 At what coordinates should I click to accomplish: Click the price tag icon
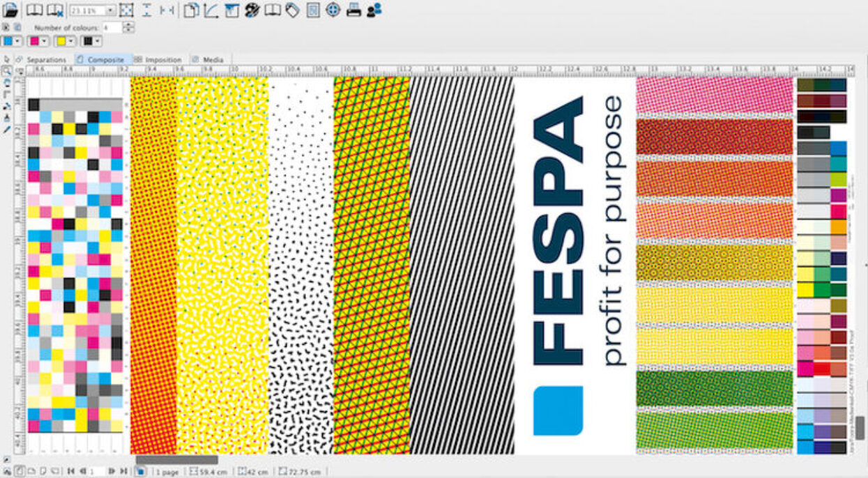coord(292,10)
